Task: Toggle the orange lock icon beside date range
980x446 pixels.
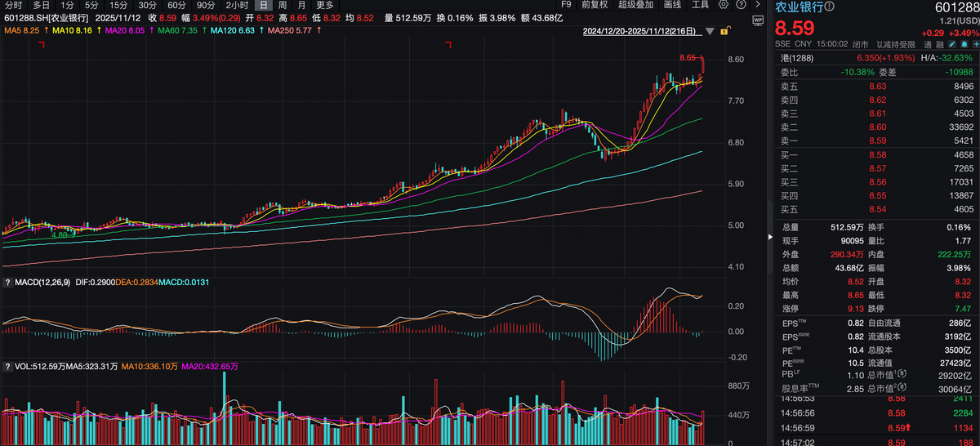Action: point(725,32)
